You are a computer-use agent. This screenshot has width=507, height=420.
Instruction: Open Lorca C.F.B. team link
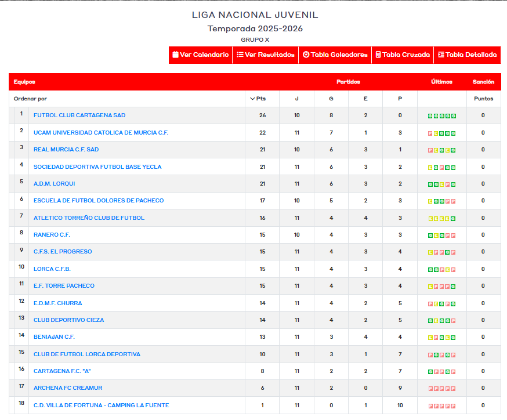52,269
